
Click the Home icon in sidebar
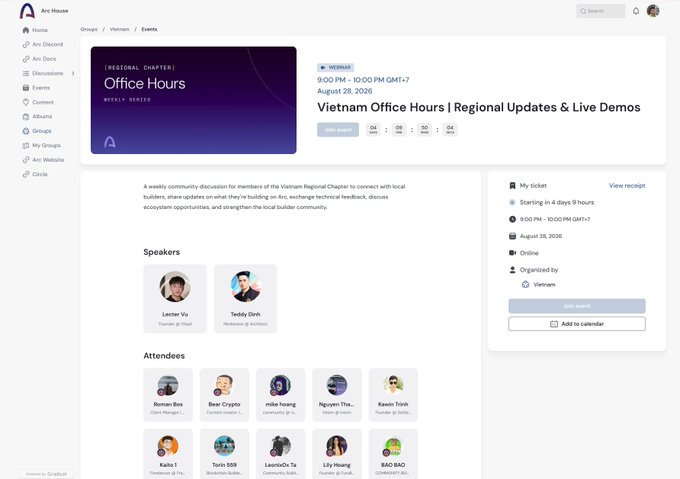[x=26, y=30]
